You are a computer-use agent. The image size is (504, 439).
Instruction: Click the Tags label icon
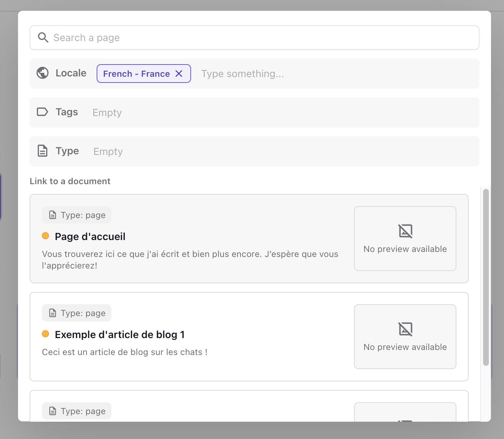(43, 112)
